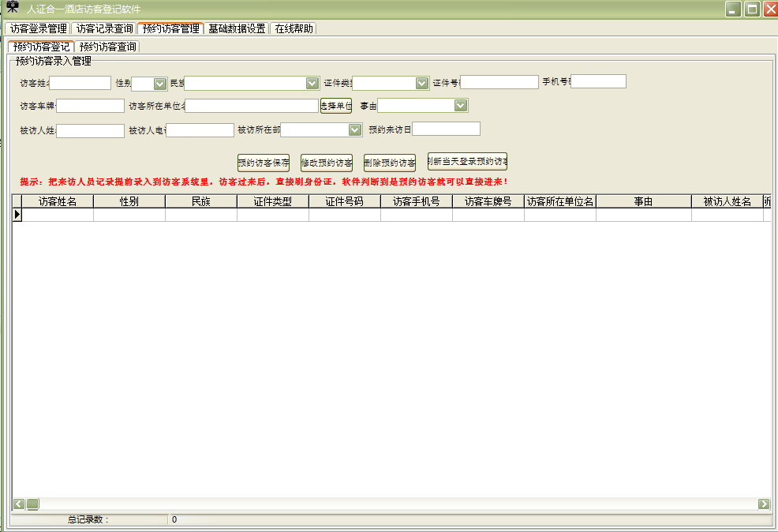The width and height of the screenshot is (778, 532).
Task: Click the app icon in the title bar
Action: (13, 7)
